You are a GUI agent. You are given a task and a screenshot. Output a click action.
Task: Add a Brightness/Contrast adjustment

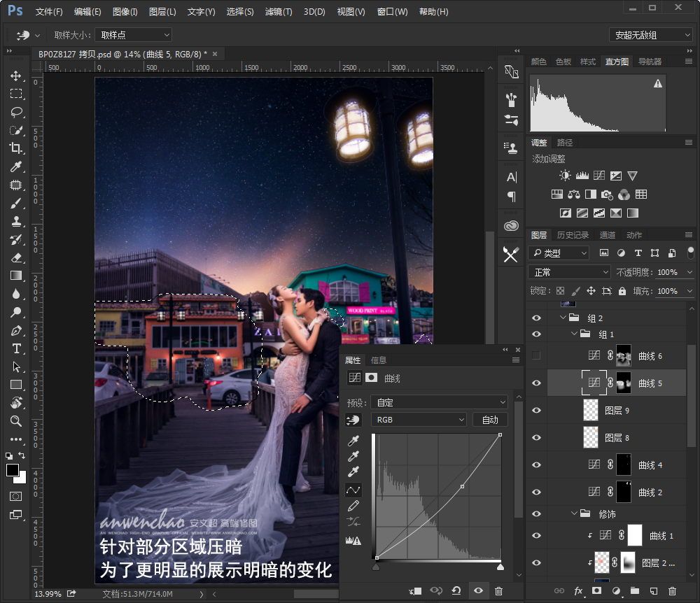(x=565, y=176)
